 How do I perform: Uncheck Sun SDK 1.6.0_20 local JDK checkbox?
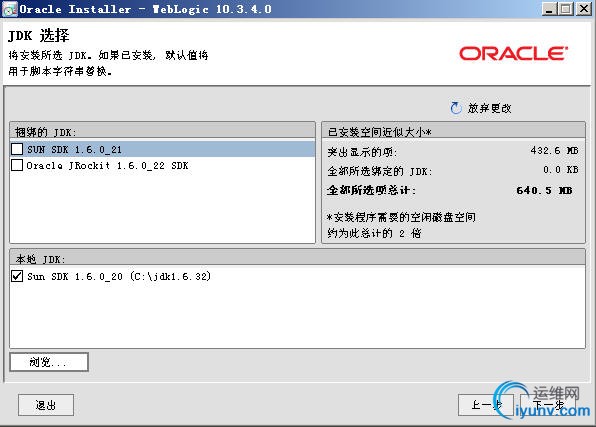(17, 276)
